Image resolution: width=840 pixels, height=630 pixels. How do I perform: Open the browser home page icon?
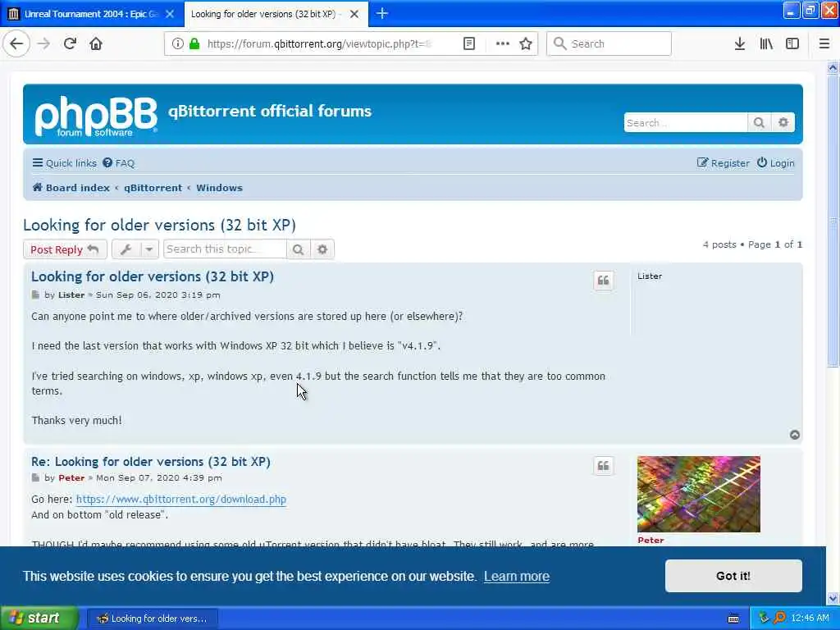96,43
